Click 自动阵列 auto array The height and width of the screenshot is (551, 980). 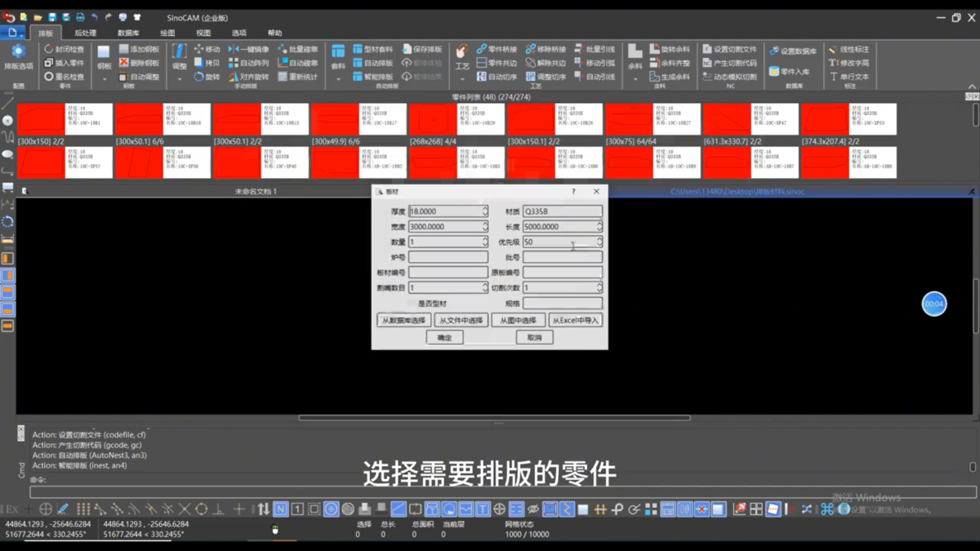[x=248, y=63]
